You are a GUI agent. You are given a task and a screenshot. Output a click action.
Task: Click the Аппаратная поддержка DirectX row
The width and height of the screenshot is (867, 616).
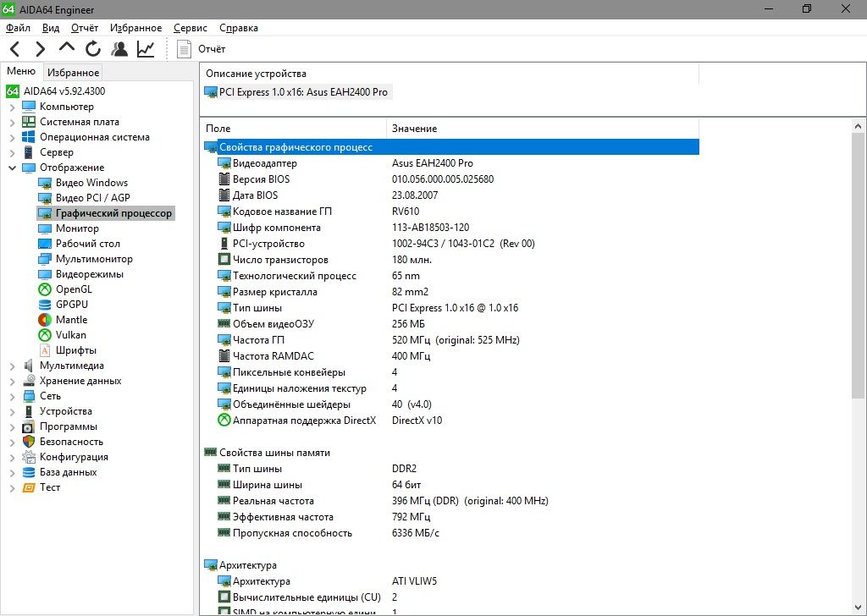pyautogui.click(x=451, y=421)
